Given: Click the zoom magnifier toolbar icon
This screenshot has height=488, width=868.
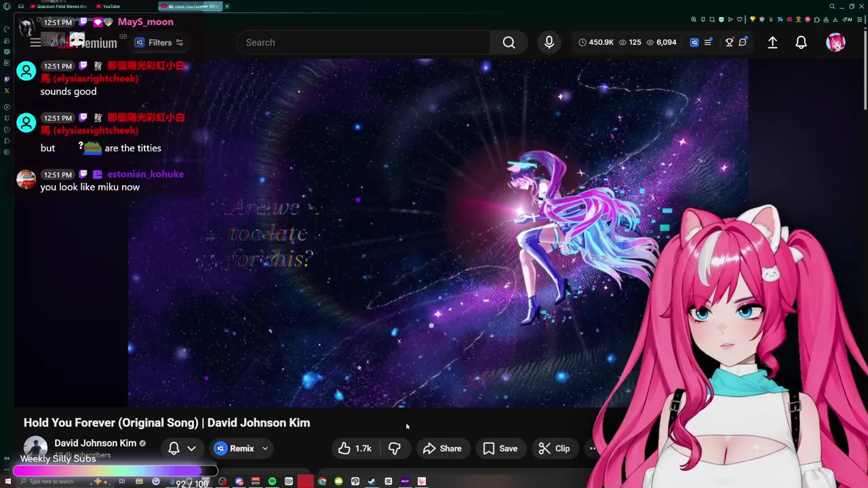Looking at the screenshot, I should (694, 19).
